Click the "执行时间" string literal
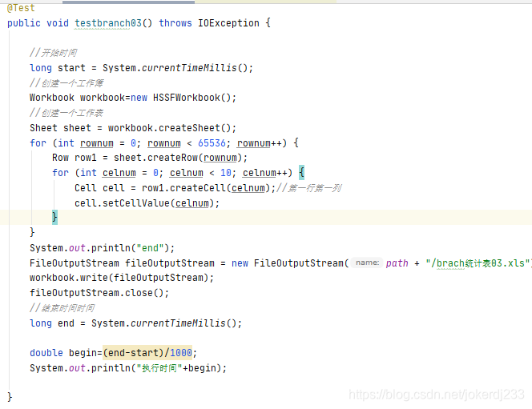532x409 pixels. [159, 368]
